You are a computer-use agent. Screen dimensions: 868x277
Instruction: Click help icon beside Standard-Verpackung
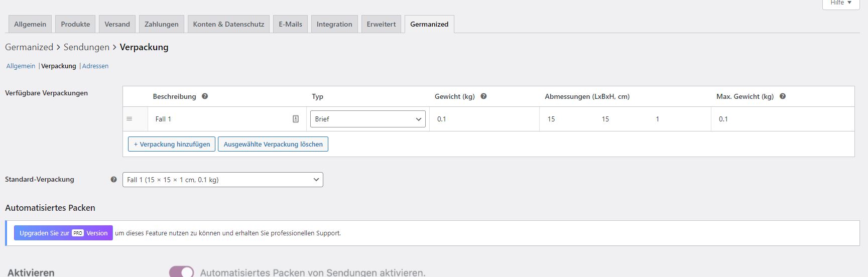pyautogui.click(x=113, y=180)
